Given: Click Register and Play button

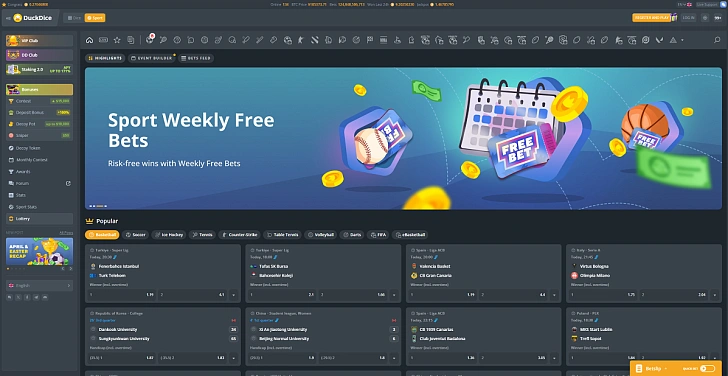Looking at the screenshot, I should (651, 18).
